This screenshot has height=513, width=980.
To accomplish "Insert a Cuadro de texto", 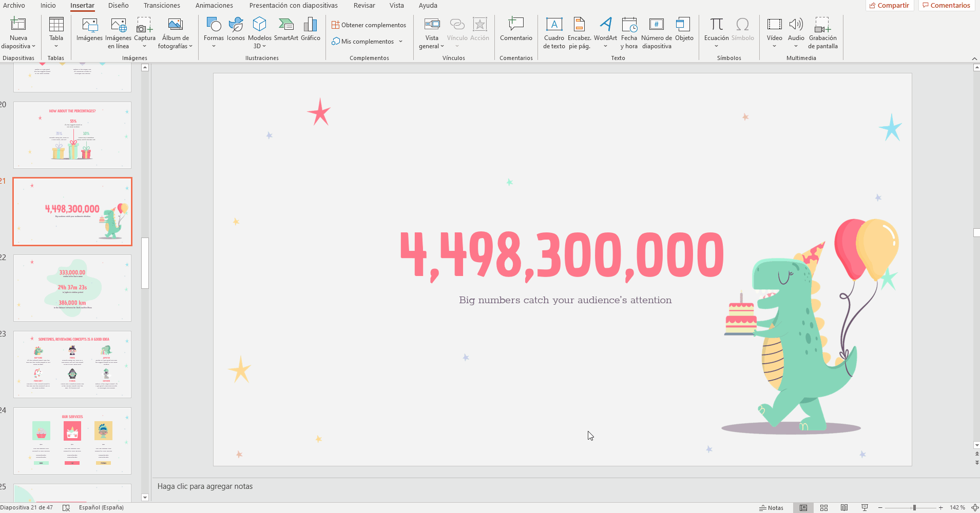I will (554, 33).
